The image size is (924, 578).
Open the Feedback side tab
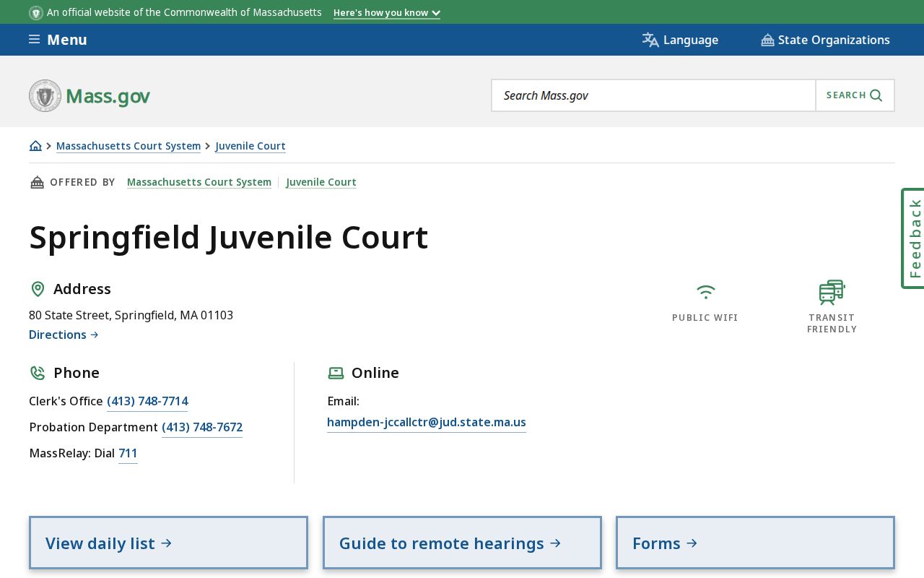click(x=913, y=238)
